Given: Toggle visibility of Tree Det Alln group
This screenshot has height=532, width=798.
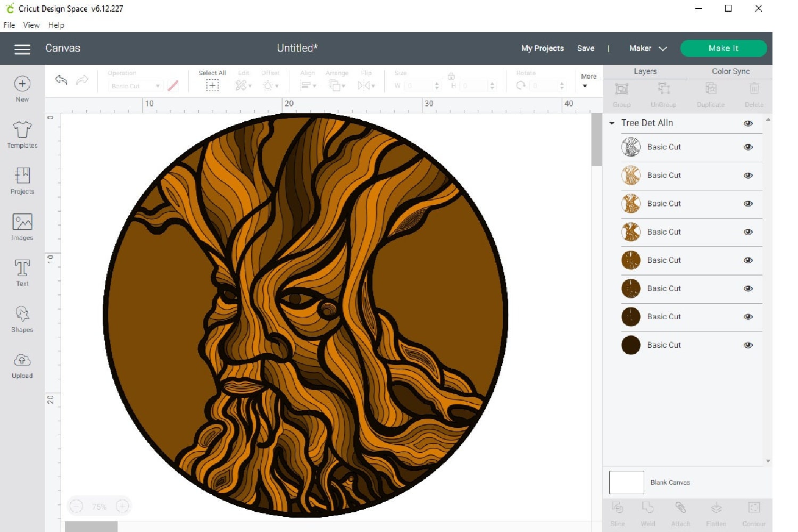Looking at the screenshot, I should (748, 123).
